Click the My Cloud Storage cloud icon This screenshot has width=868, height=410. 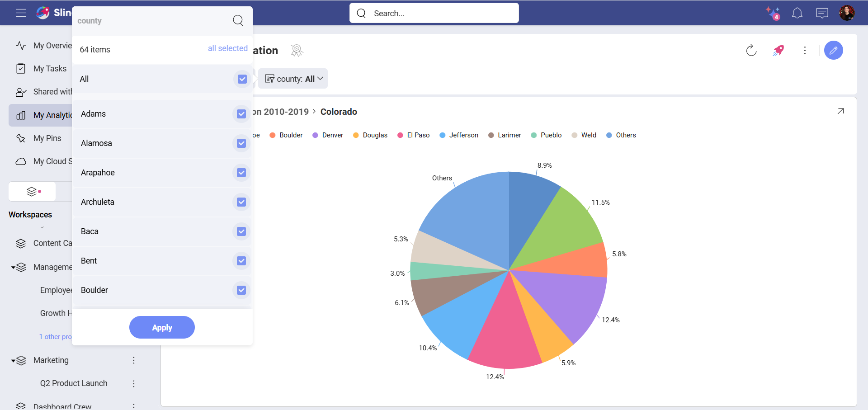(21, 161)
